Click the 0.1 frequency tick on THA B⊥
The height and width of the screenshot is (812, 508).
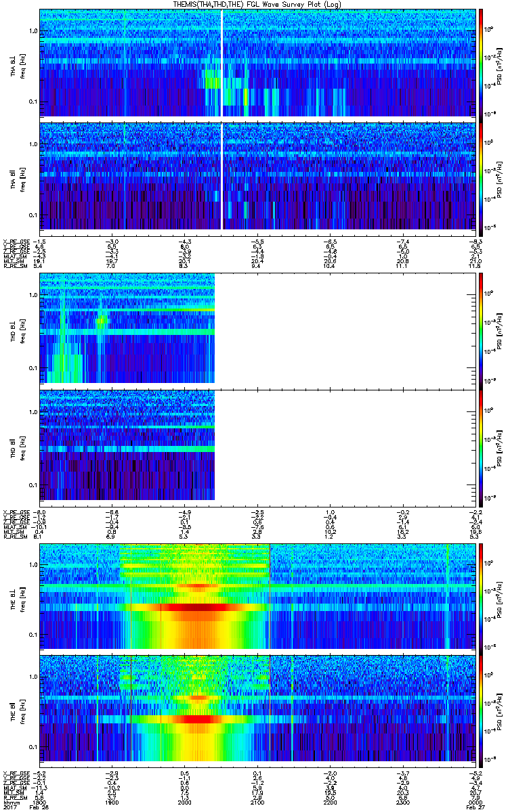(33, 102)
